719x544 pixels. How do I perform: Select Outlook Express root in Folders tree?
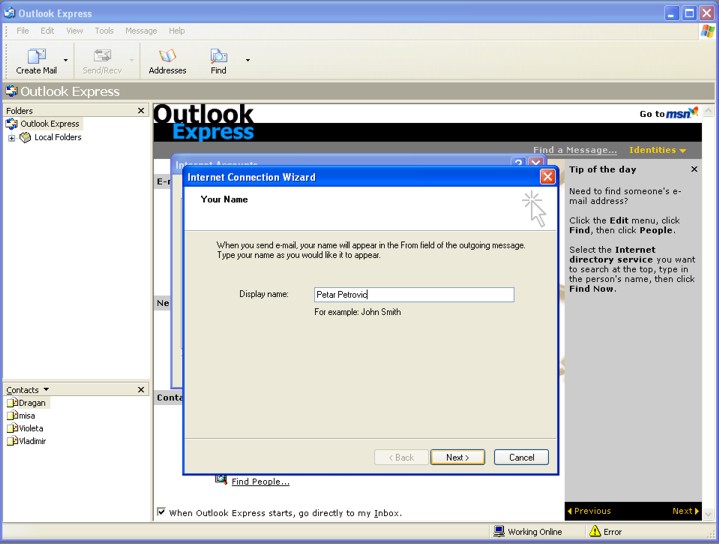click(50, 124)
